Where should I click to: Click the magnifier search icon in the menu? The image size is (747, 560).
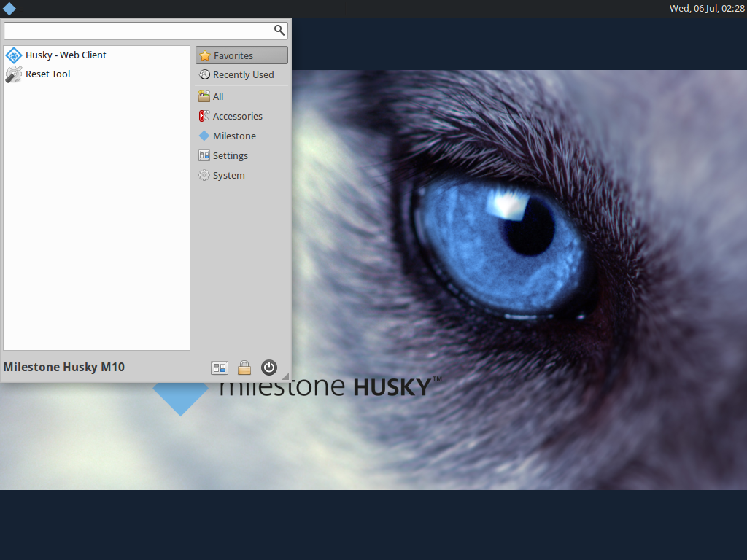tap(279, 31)
